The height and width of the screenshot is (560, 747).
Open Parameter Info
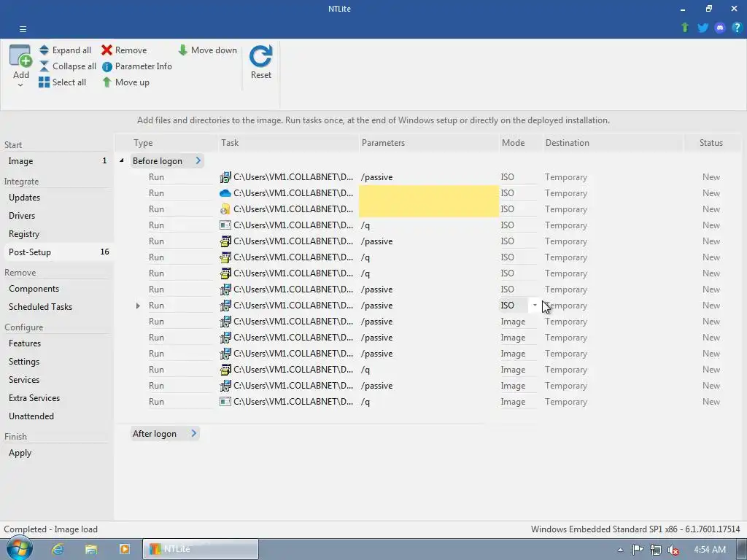137,66
